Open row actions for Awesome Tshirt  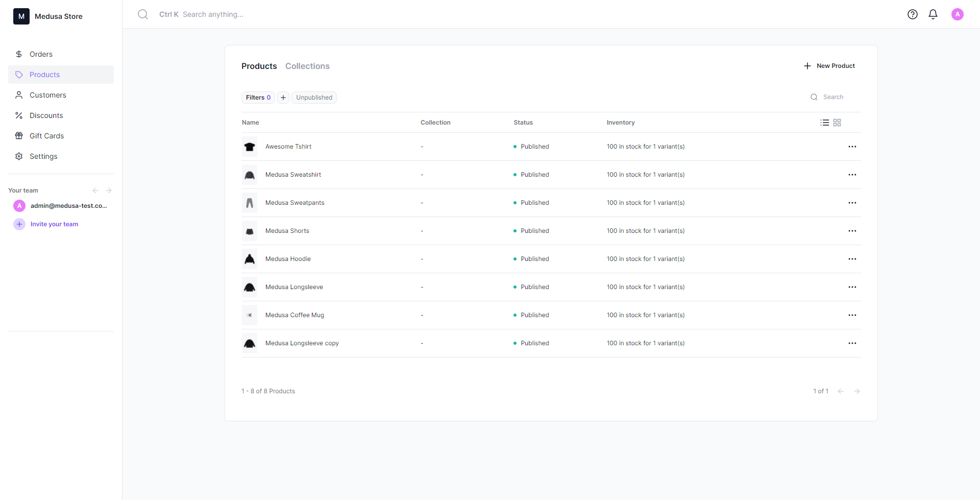click(852, 146)
